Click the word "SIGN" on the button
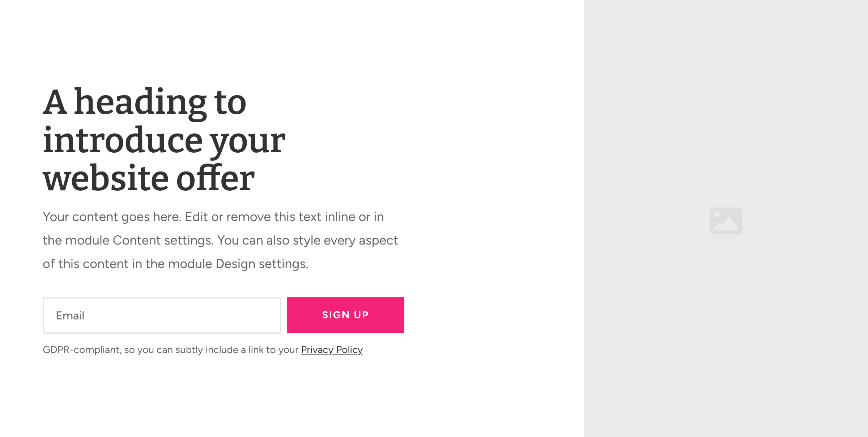The width and height of the screenshot is (868, 437). coord(336,315)
